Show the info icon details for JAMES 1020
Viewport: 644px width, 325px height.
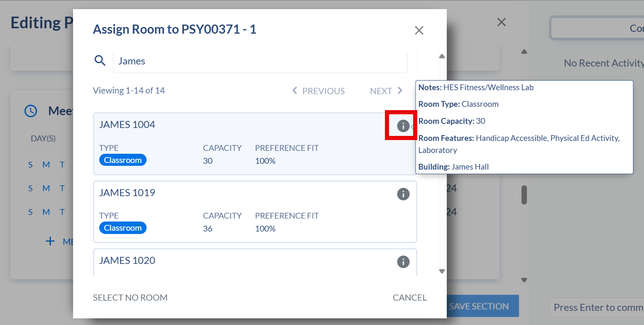click(403, 262)
